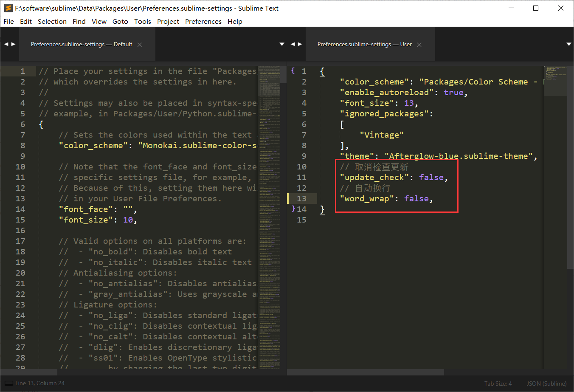Click "// Ligature options:" comment line
The image size is (574, 392).
point(108,305)
